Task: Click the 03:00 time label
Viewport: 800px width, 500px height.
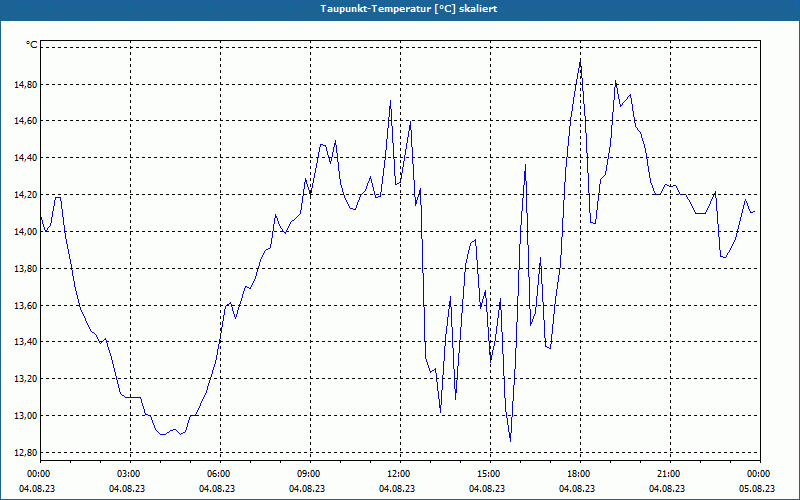Action: [130, 474]
